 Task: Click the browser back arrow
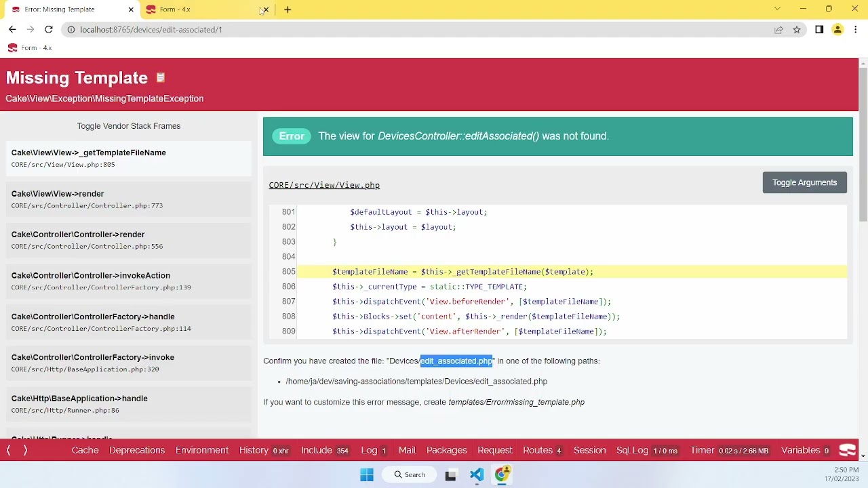tap(12, 30)
